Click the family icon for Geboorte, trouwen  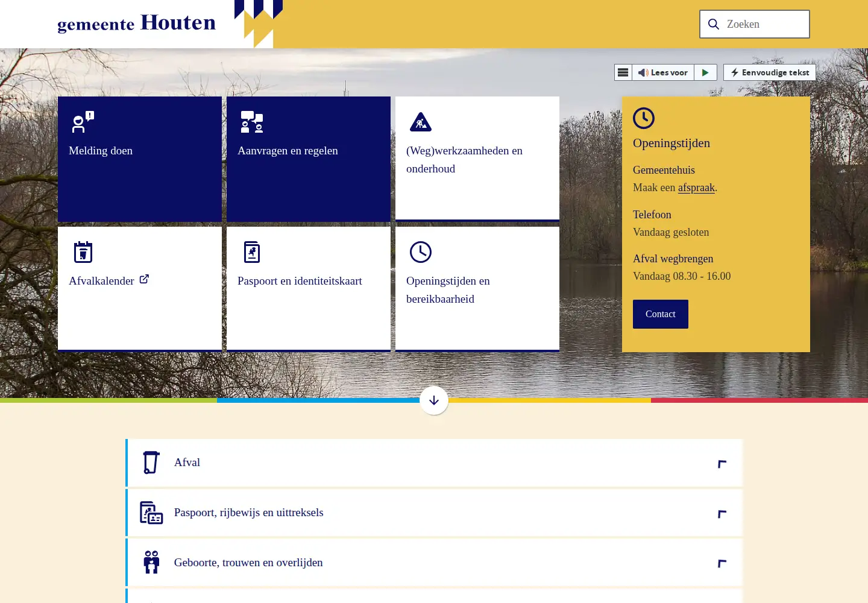coord(151,562)
